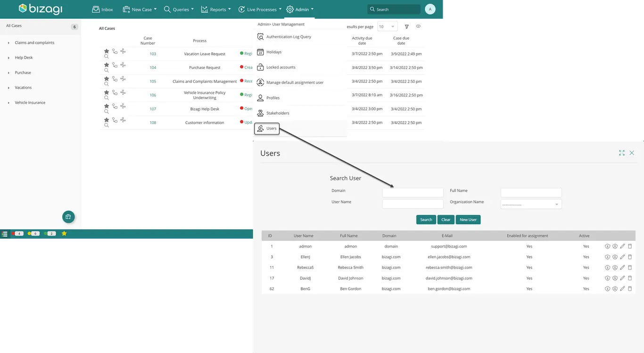The image size is (644, 353).
Task: Select Stakeholders in the Admin menu
Action: [x=278, y=113]
